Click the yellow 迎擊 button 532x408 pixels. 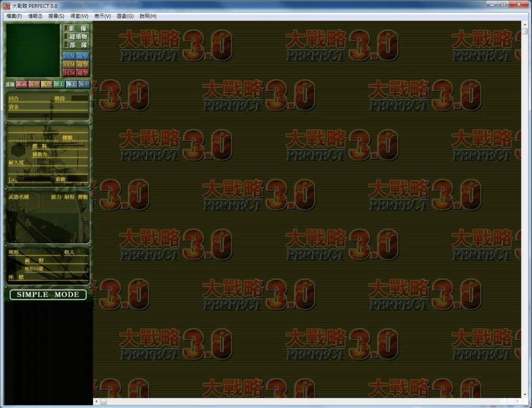pyautogui.click(x=83, y=64)
